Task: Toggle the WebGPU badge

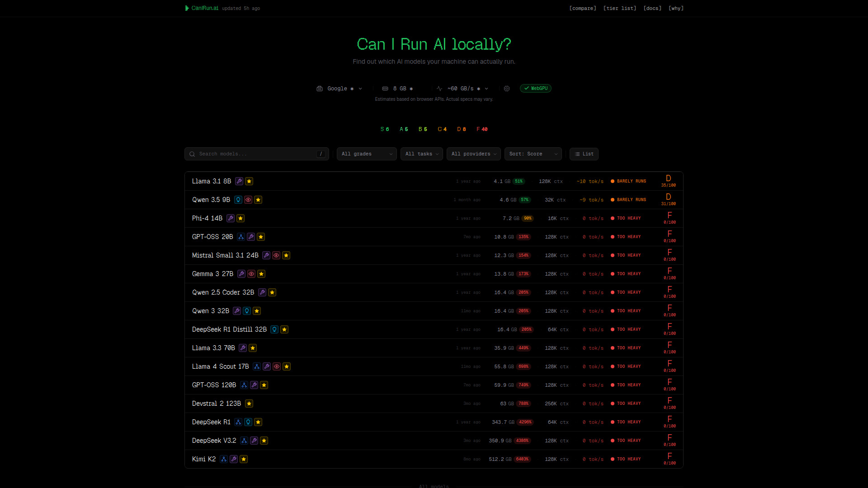Action: pos(536,89)
